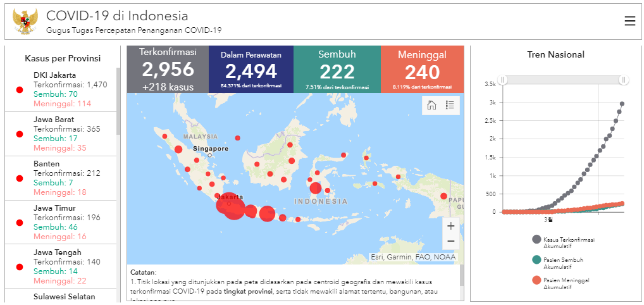The height and width of the screenshot is (305, 644).
Task: Click Meninggal: 35 under Jawa Barat
Action: tap(60, 148)
